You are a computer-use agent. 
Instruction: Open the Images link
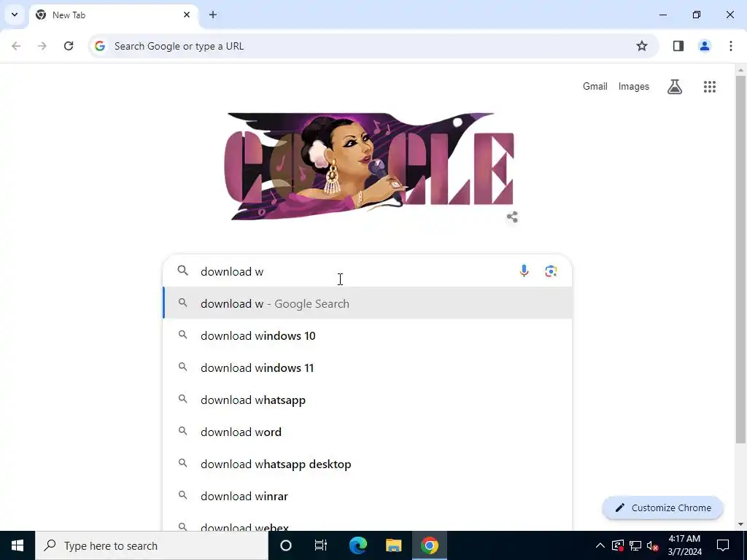click(634, 86)
